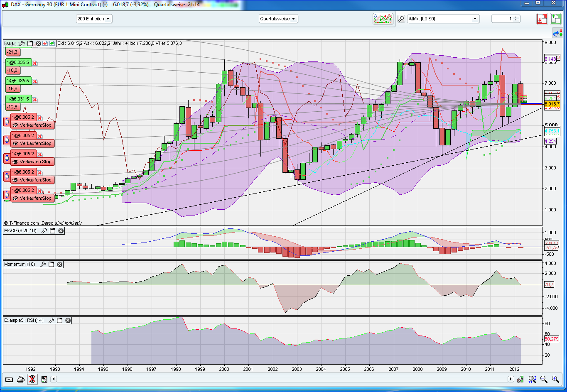Click Kurs panel red down-arrow icon
567x392 pixels.
tap(45, 43)
